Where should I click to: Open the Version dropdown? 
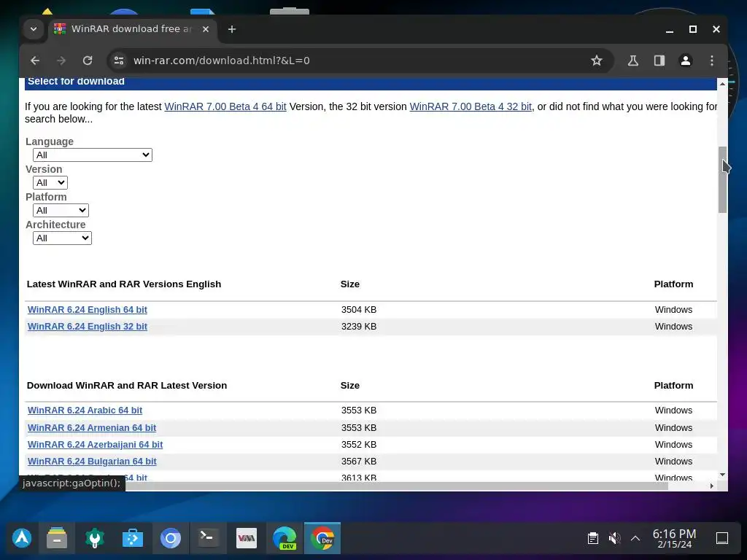click(50, 182)
